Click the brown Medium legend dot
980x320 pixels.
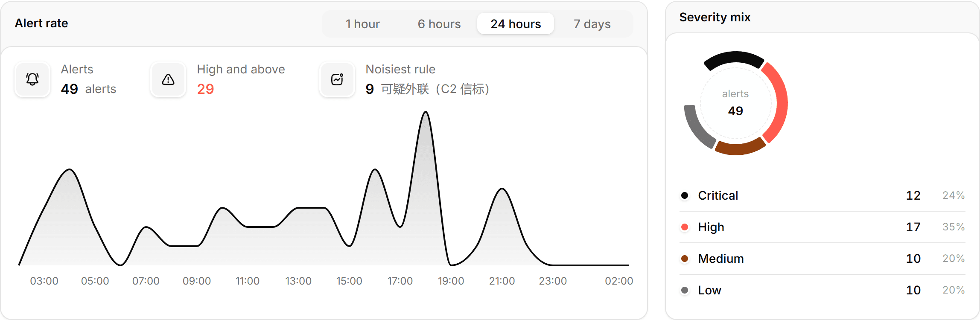[685, 259]
